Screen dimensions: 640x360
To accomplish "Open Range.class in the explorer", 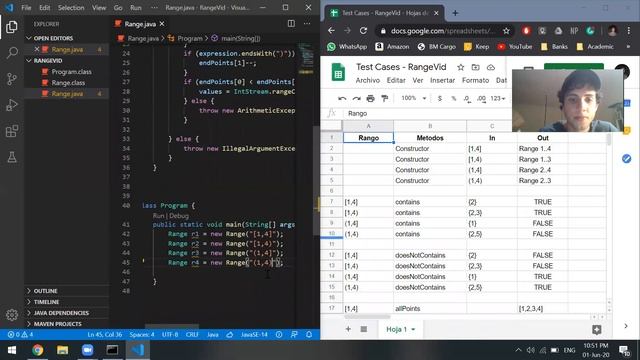I will [x=67, y=83].
